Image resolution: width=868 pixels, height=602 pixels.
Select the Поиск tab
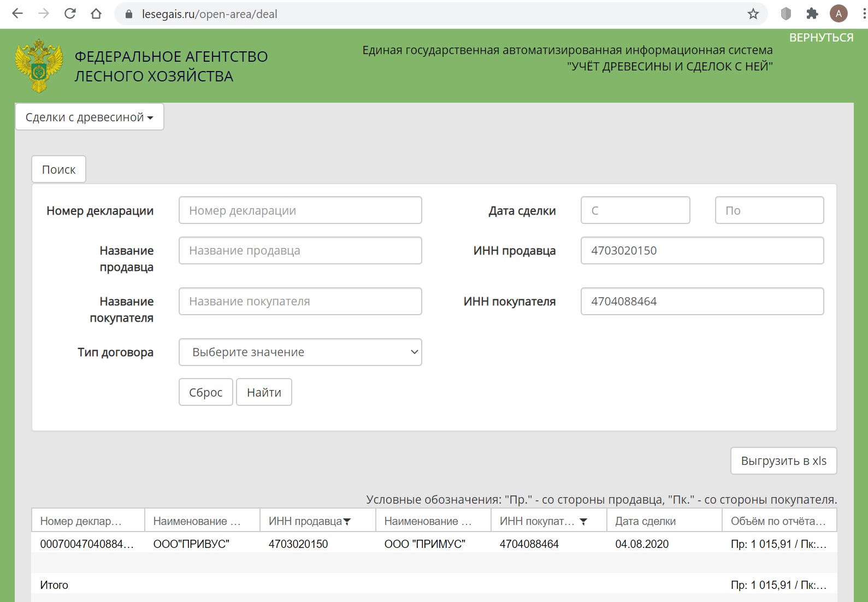[x=58, y=170]
